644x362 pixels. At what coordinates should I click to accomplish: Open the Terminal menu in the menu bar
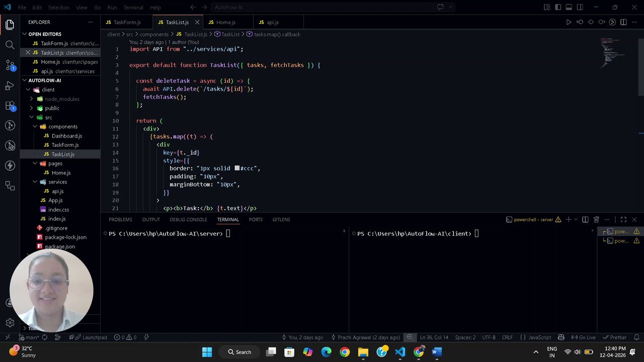(x=133, y=8)
